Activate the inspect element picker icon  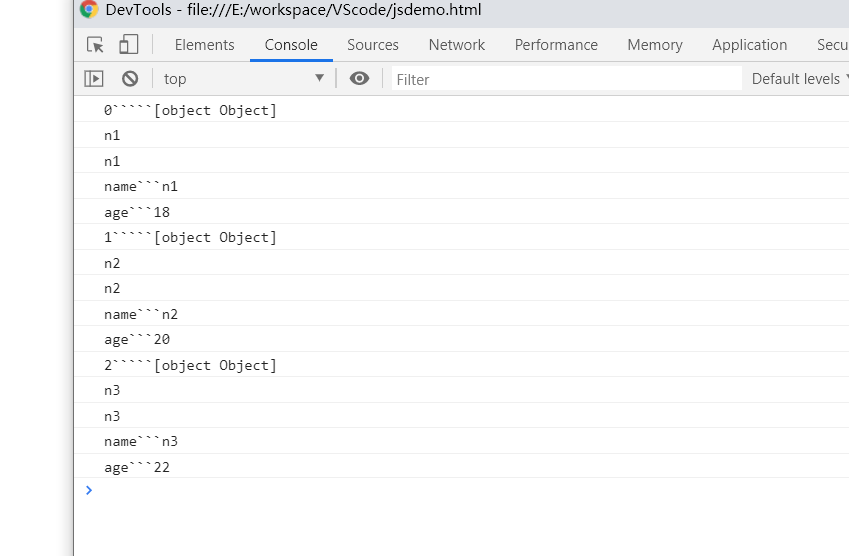coord(95,44)
